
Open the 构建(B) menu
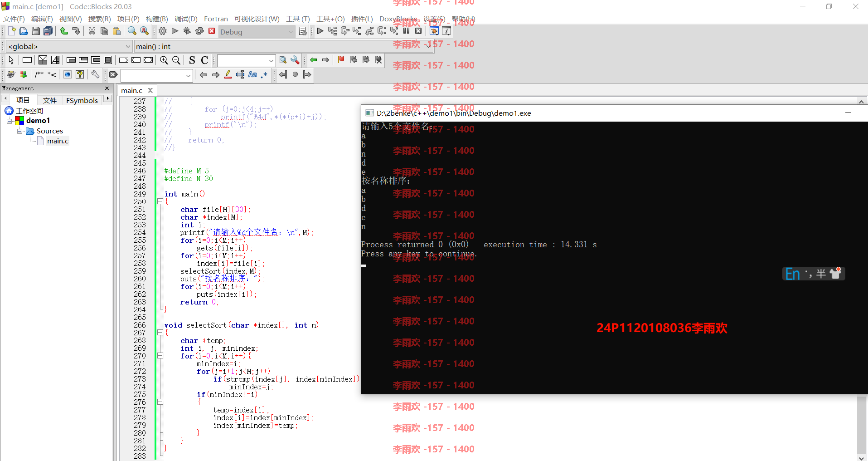(x=157, y=19)
